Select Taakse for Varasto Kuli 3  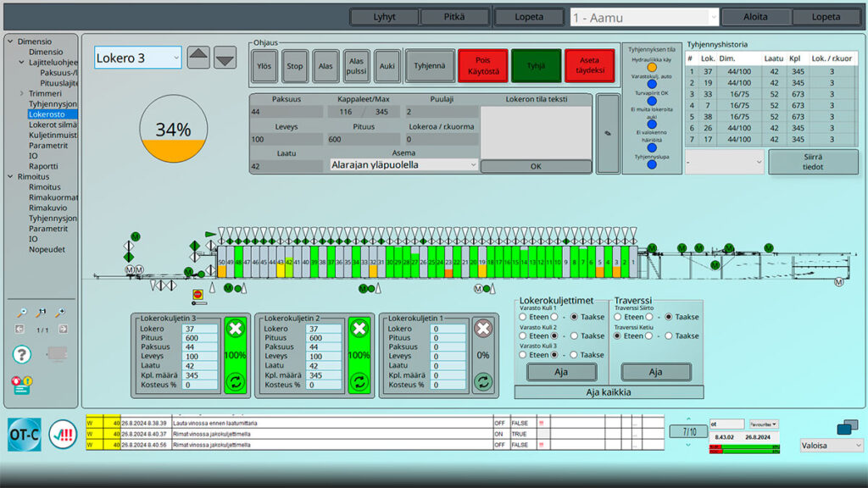(x=575, y=355)
